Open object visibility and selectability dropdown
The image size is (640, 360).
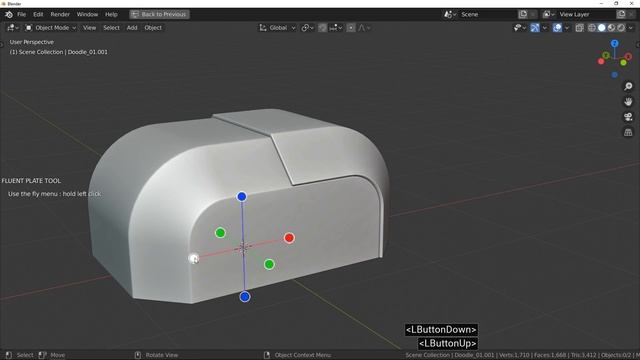520,28
